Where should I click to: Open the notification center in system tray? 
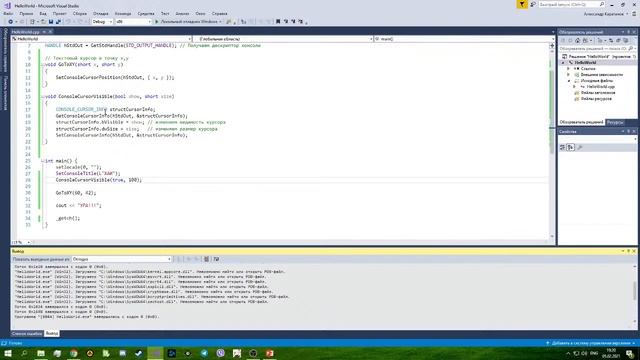(630, 353)
